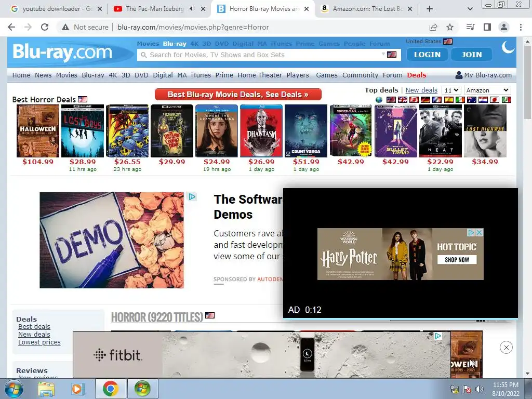Open Windows Start button
The height and width of the screenshot is (399, 532).
[x=14, y=389]
